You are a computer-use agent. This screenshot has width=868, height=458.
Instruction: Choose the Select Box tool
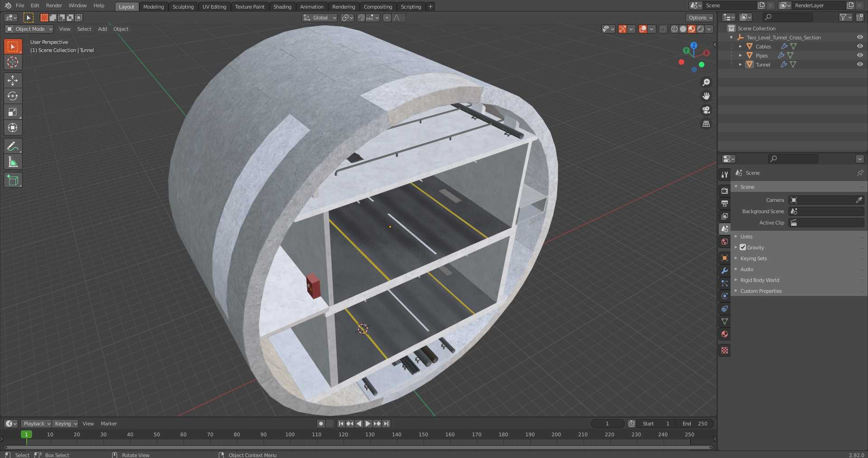click(13, 46)
